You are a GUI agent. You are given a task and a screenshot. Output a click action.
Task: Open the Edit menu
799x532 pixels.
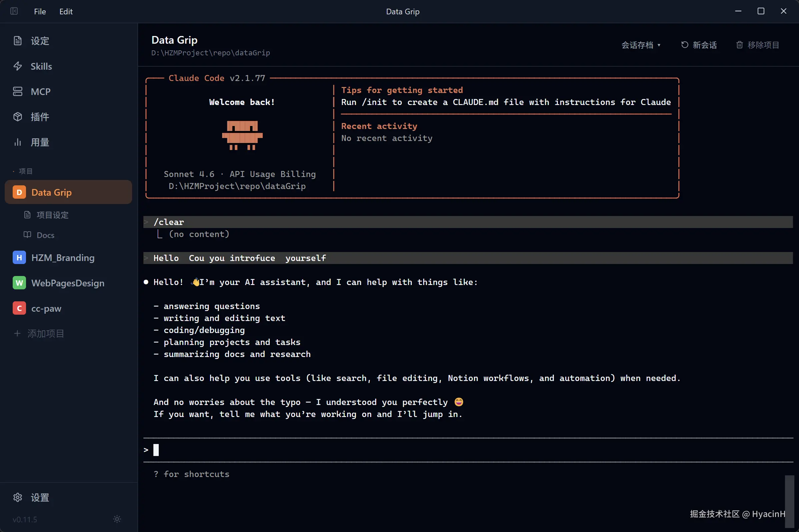point(66,12)
